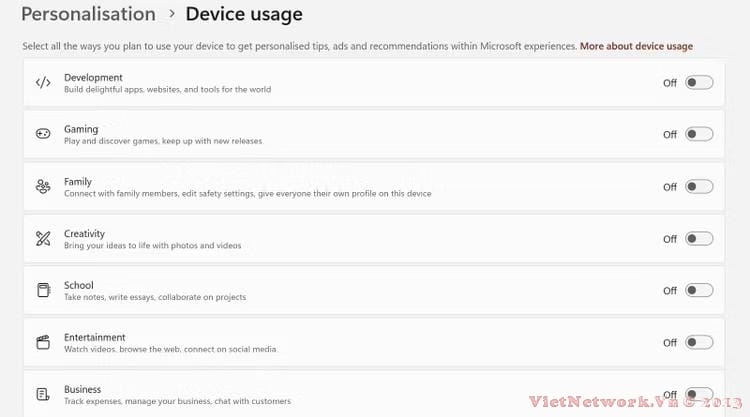Click the Business document icon
This screenshot has width=750, height=417.
pyautogui.click(x=43, y=394)
